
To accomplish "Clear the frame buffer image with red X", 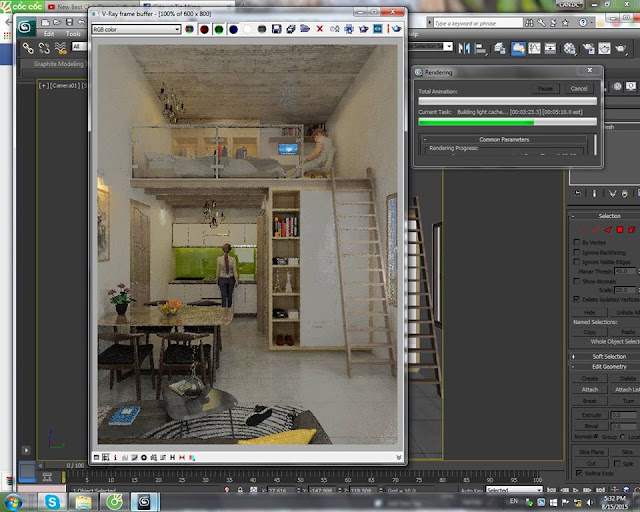I will pyautogui.click(x=320, y=29).
